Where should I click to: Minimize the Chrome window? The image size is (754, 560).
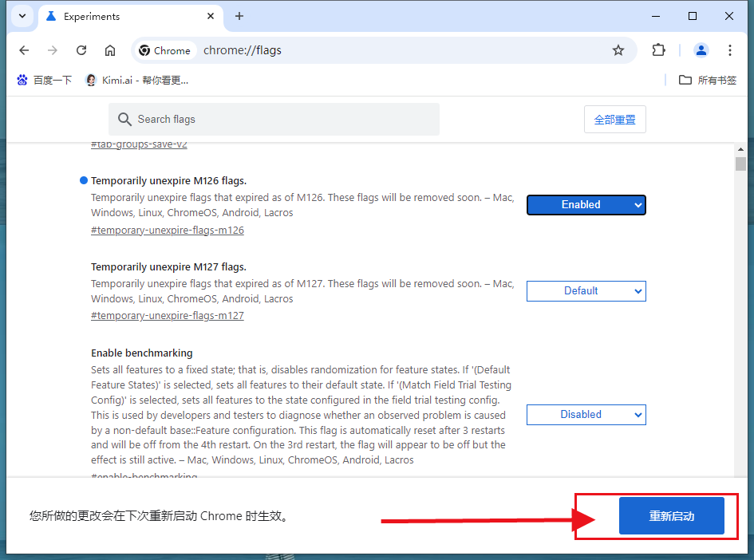point(655,16)
